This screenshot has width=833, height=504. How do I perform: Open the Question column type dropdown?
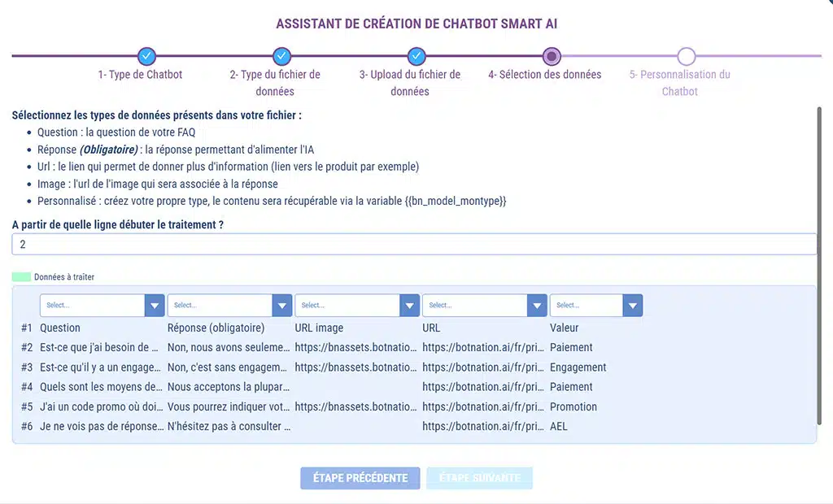pyautogui.click(x=102, y=306)
